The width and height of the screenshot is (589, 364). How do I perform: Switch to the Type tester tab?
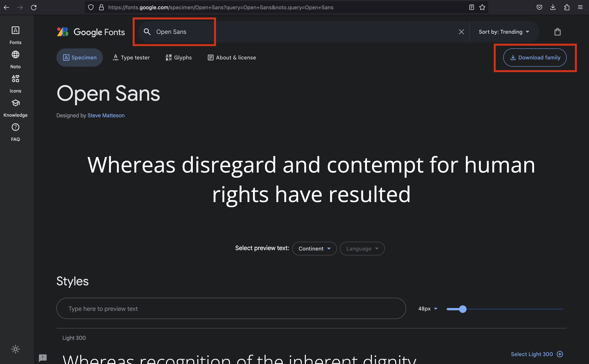pos(131,58)
